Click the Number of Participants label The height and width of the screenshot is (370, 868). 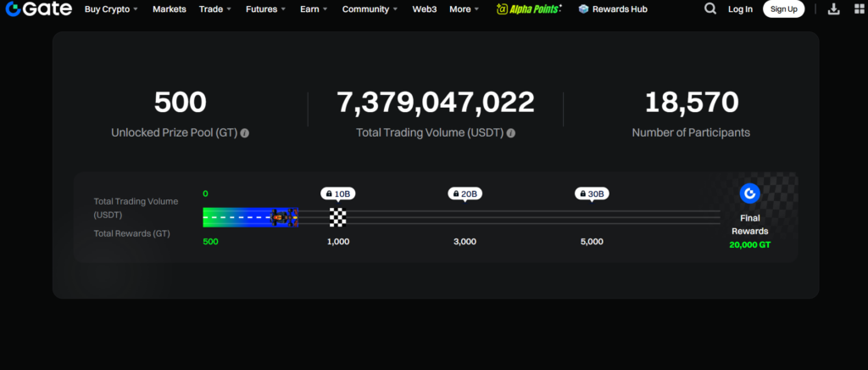[692, 133]
